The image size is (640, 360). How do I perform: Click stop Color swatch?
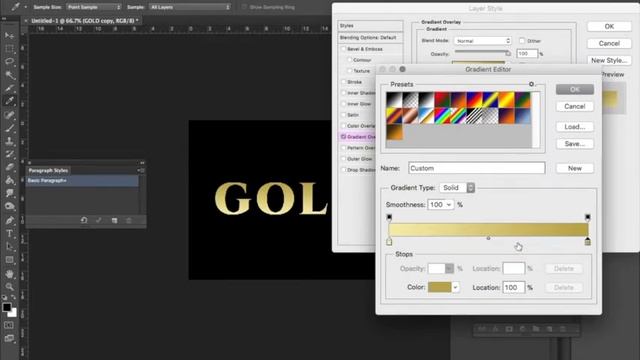[x=439, y=287]
